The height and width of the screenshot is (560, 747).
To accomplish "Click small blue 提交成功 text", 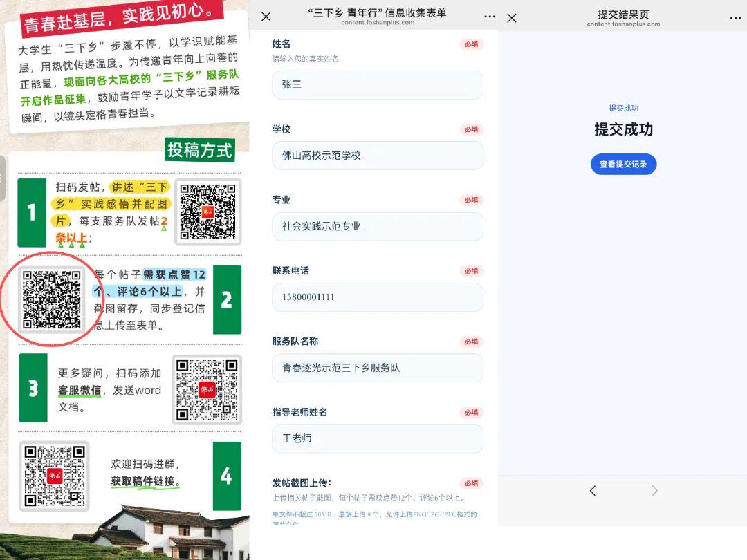I will coord(624,108).
